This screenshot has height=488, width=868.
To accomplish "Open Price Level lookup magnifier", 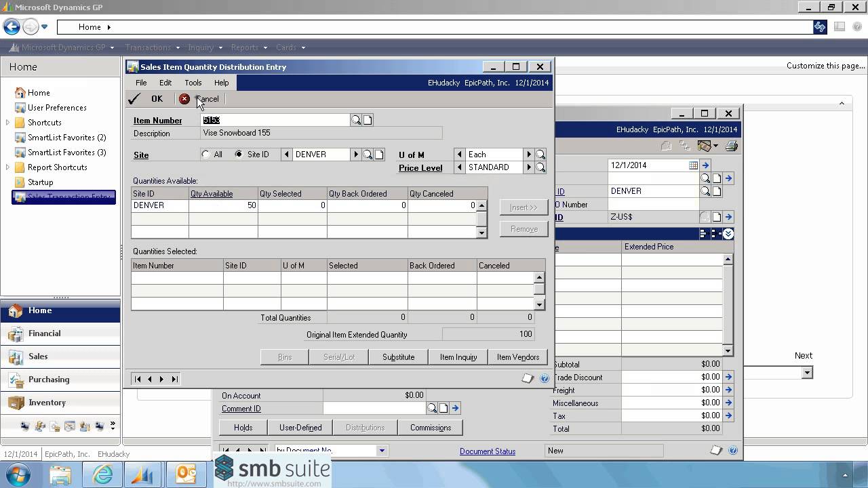I will [540, 167].
